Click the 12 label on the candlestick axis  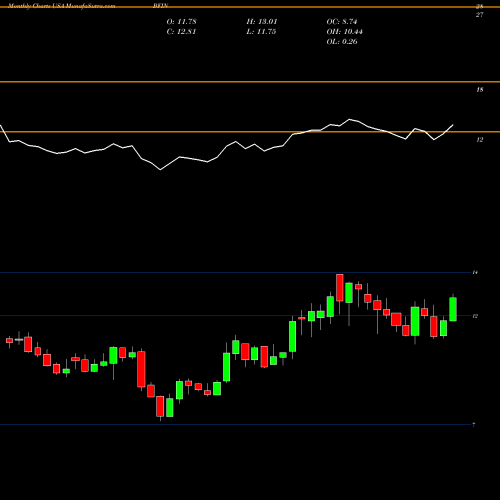475,316
